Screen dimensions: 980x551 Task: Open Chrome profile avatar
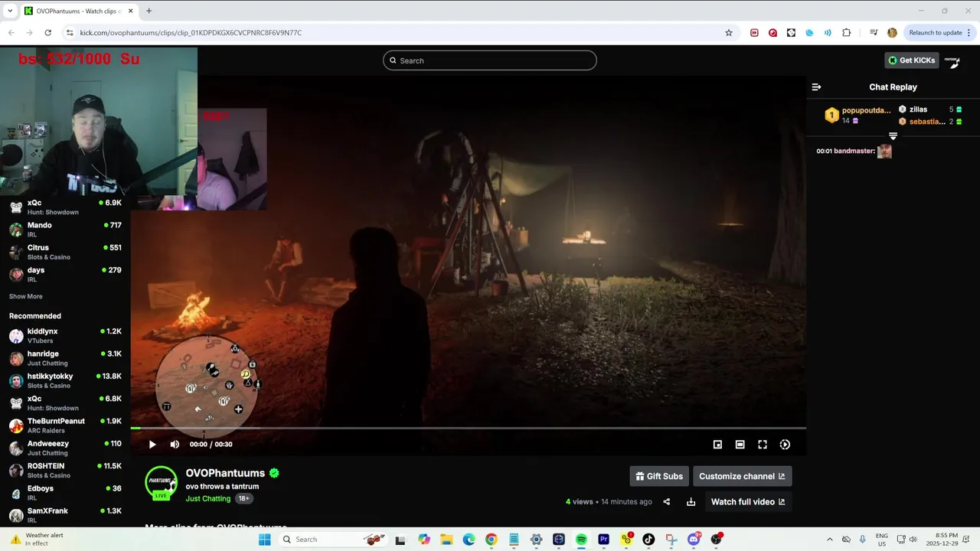(892, 33)
